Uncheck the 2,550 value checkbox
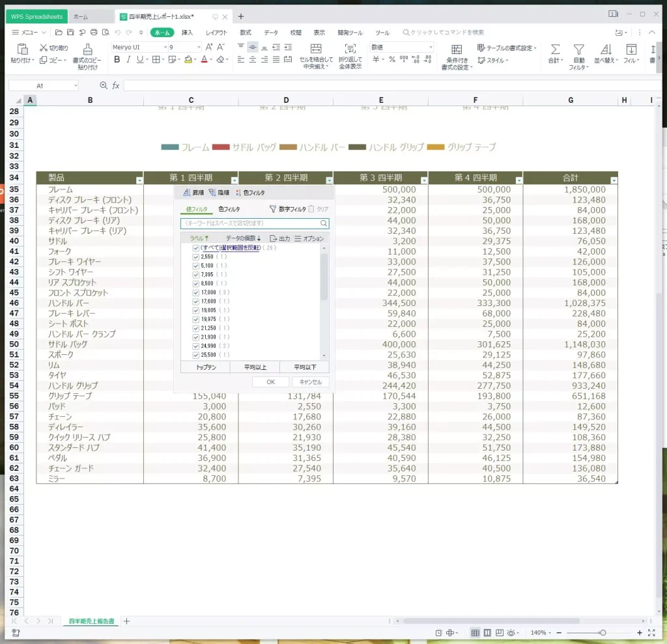Image resolution: width=667 pixels, height=644 pixels. (x=196, y=257)
